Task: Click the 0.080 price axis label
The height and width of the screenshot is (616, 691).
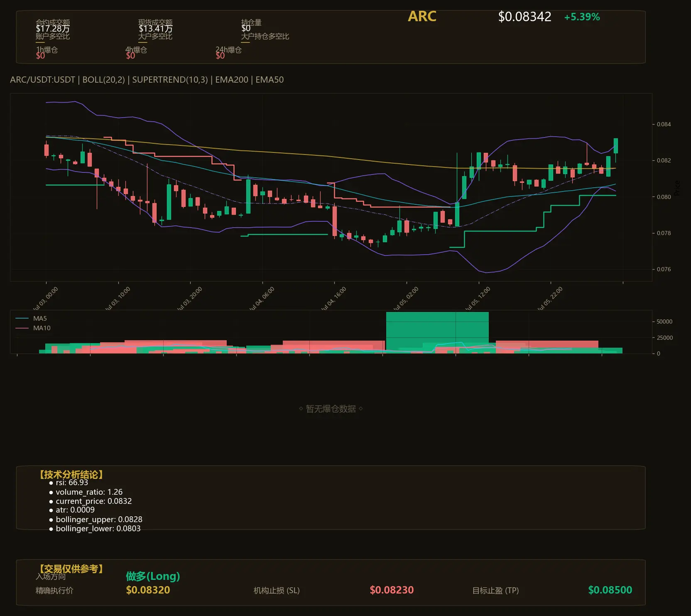Action: pos(664,197)
